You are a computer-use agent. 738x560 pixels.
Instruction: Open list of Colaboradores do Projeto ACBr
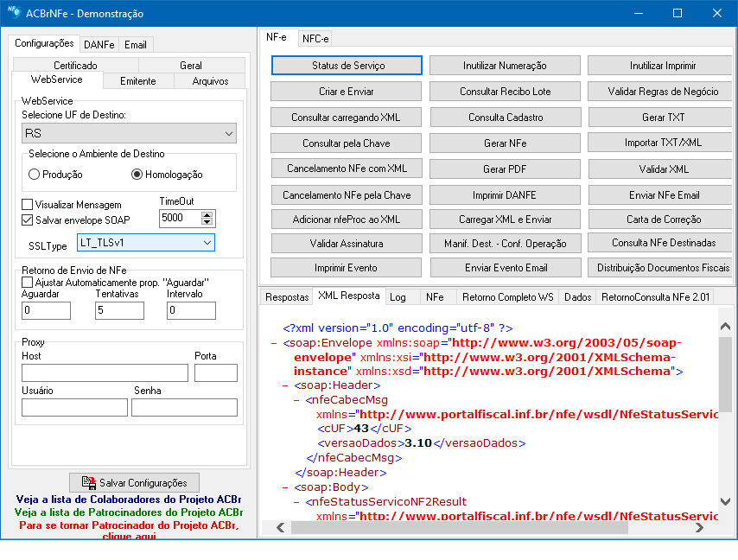(x=129, y=500)
